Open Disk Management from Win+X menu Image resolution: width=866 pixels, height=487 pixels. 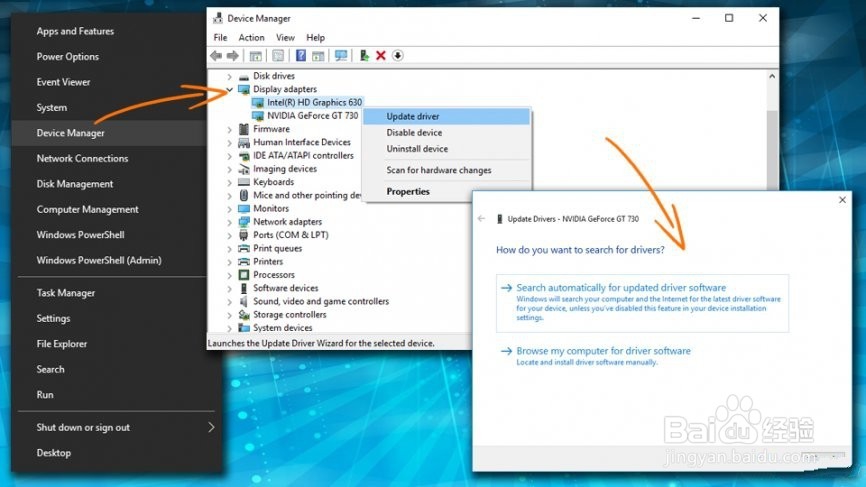(109, 184)
